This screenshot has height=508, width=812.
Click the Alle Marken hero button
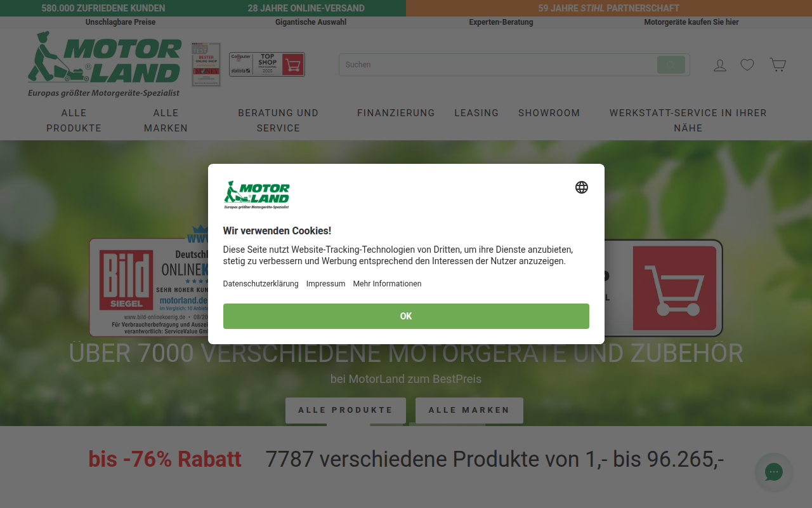[469, 410]
